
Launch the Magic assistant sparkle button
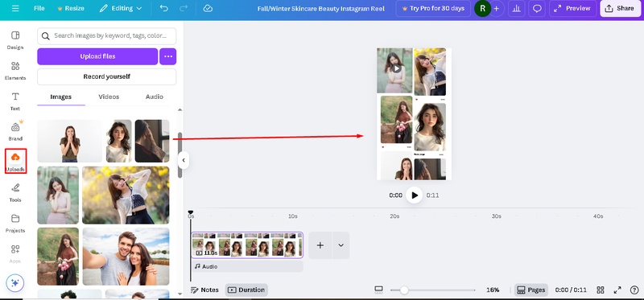click(15, 283)
